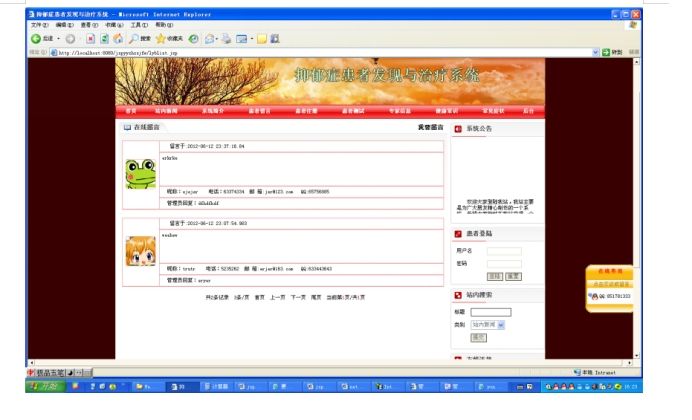Click the 极品五笔 IME bar label

(49, 373)
